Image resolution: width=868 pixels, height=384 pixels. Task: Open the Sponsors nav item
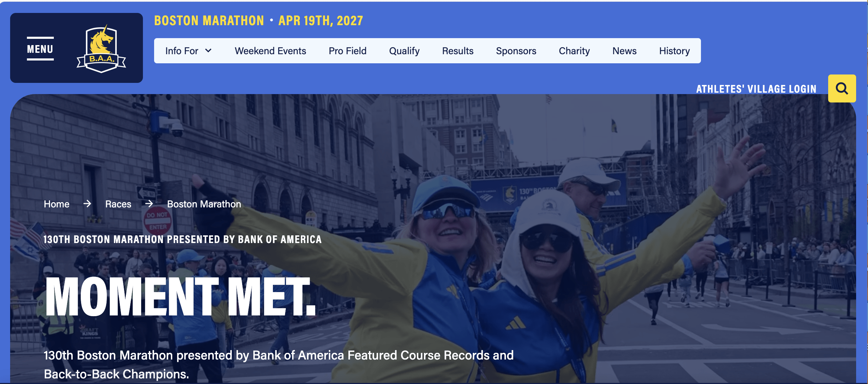point(516,51)
